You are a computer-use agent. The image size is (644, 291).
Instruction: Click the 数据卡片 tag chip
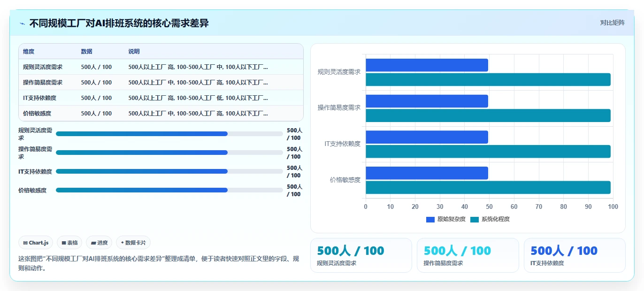coord(133,243)
